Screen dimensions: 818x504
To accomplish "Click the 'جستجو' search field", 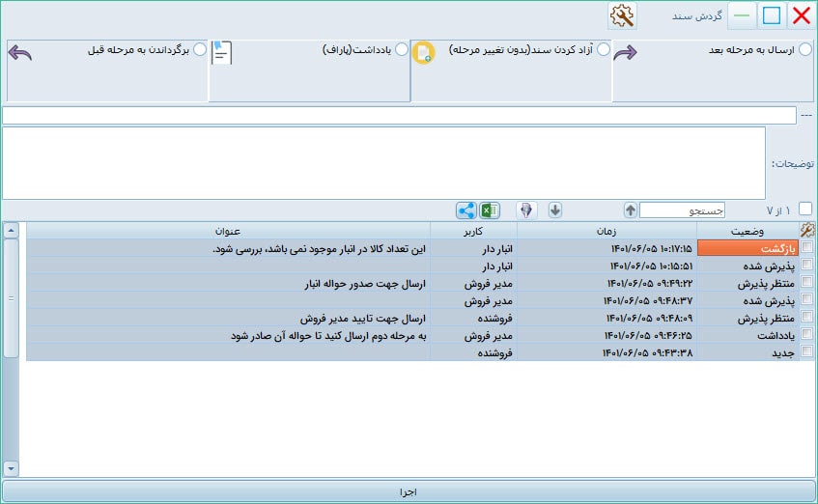I will pos(682,210).
